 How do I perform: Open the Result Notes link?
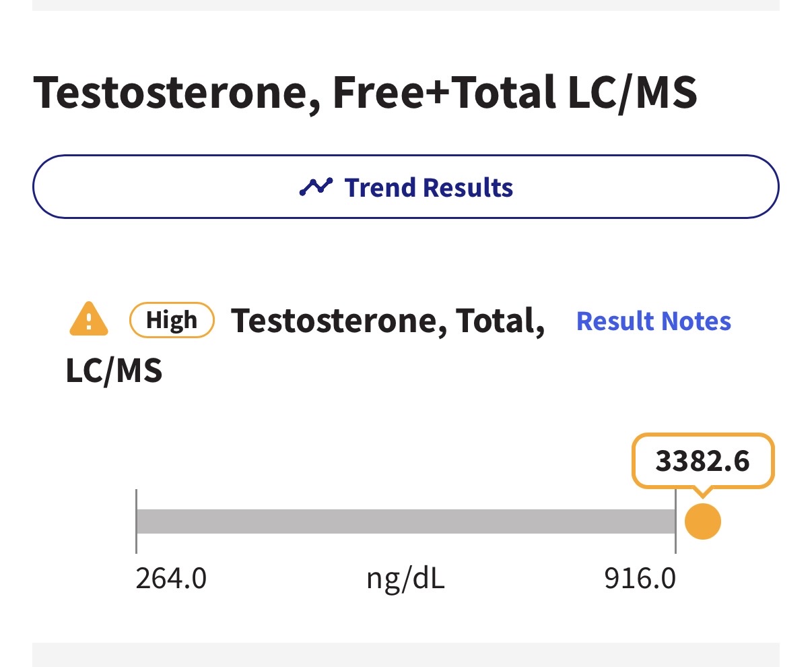click(654, 321)
